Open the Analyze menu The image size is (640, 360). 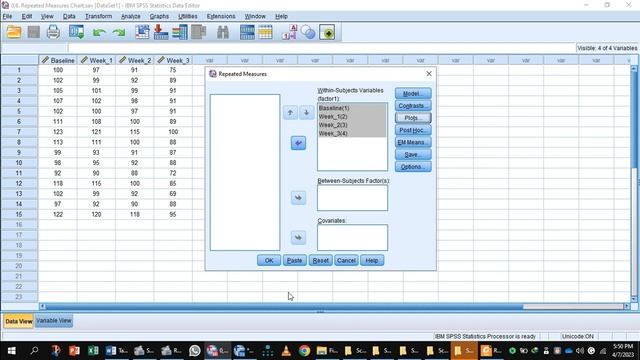click(131, 16)
